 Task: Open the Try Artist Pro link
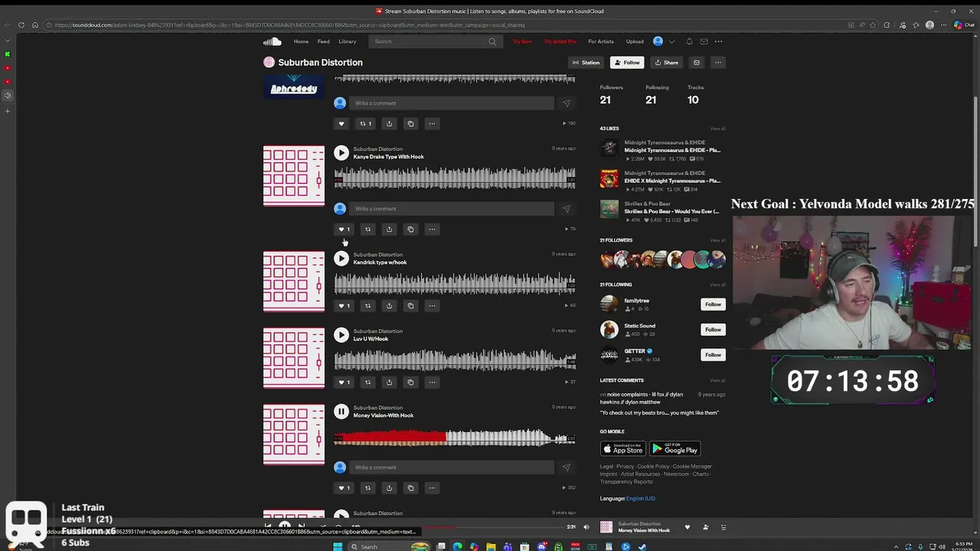pos(560,41)
